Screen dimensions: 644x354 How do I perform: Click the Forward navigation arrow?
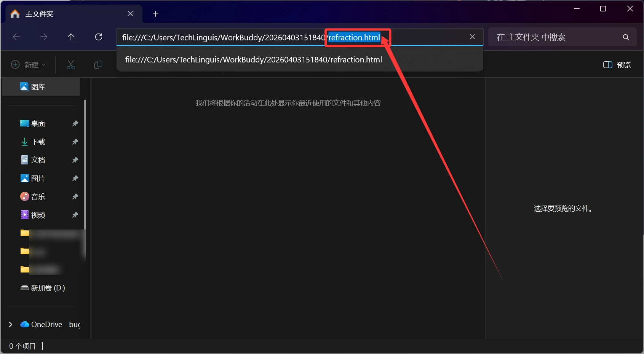click(44, 37)
